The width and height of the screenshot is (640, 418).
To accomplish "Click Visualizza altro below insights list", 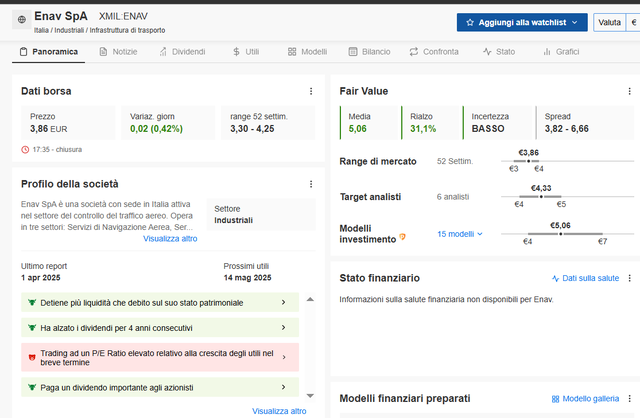I will pyautogui.click(x=279, y=411).
